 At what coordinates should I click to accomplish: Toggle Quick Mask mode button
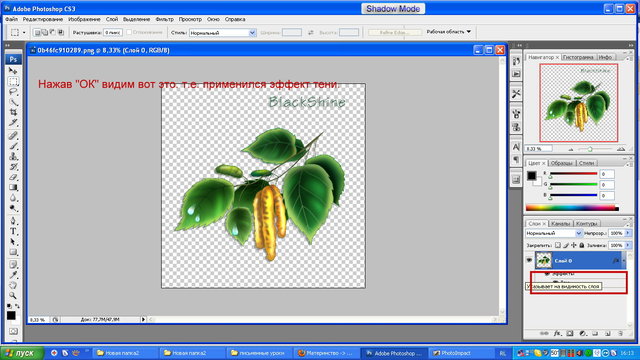click(x=13, y=331)
